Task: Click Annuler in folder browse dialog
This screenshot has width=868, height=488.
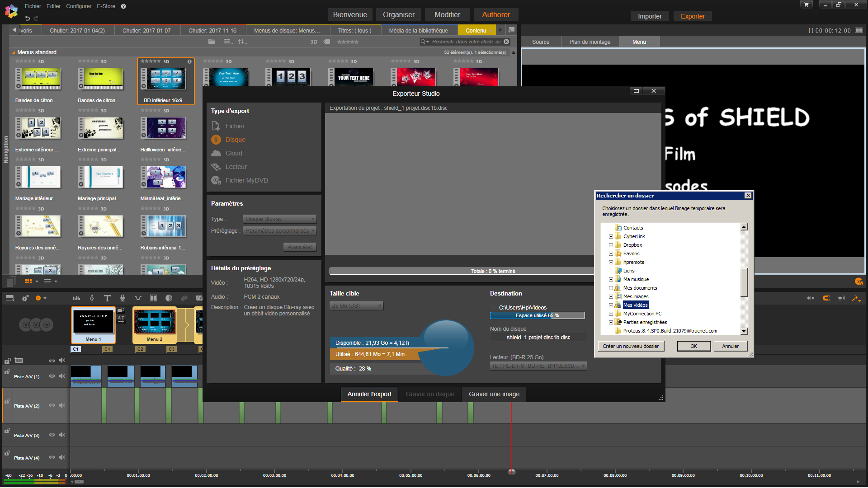Action: point(730,346)
